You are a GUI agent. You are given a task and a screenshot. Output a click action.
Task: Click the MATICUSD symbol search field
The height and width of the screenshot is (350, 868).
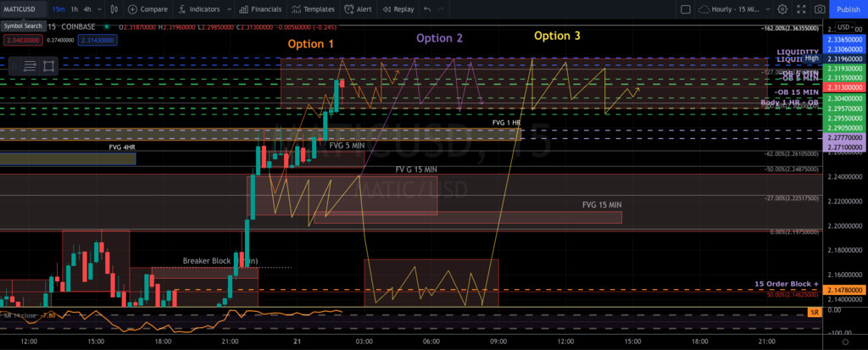24,9
